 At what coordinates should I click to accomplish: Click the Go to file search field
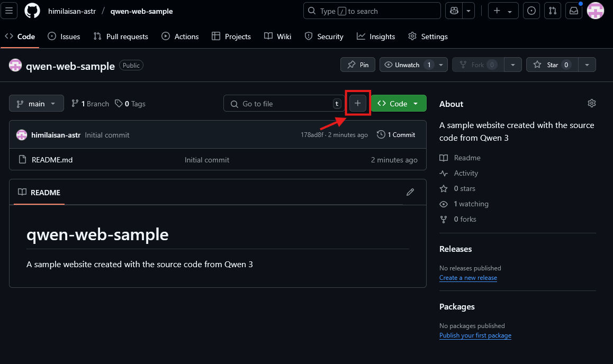click(284, 104)
